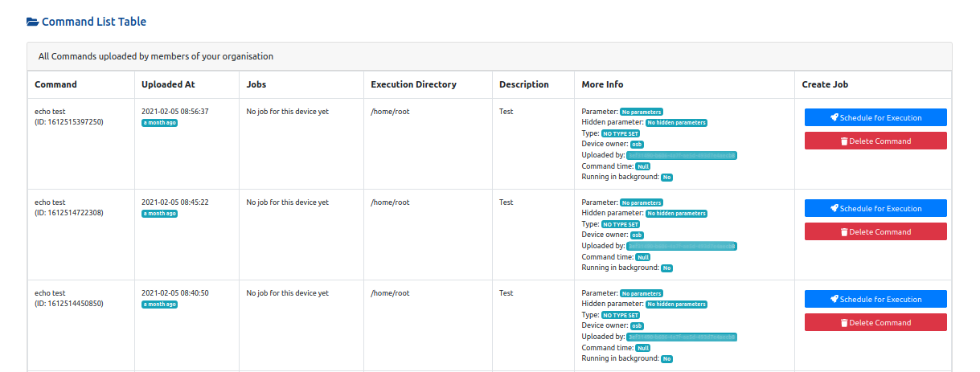The width and height of the screenshot is (980, 372).
Task: Click 'NO TYPE SET' badge in third row
Action: pyautogui.click(x=621, y=316)
